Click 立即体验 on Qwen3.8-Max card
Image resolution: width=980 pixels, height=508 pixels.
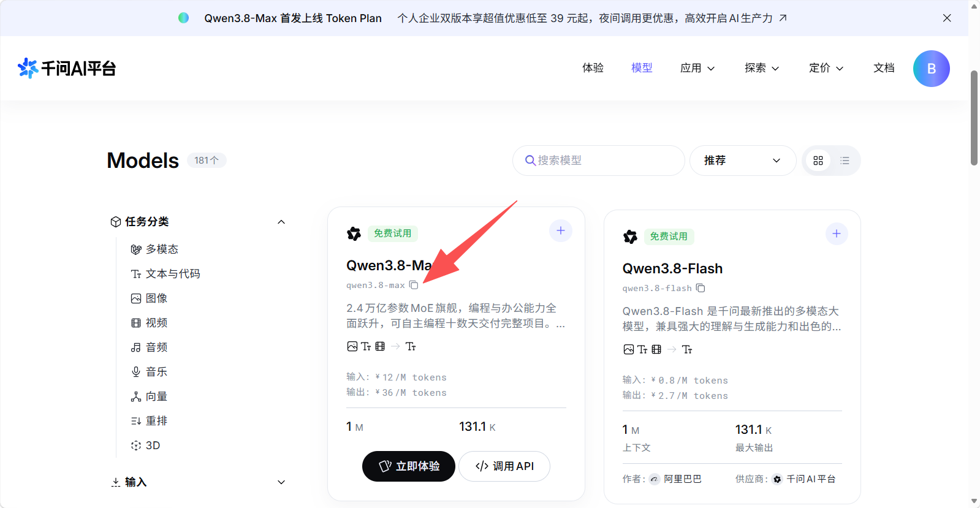point(409,466)
